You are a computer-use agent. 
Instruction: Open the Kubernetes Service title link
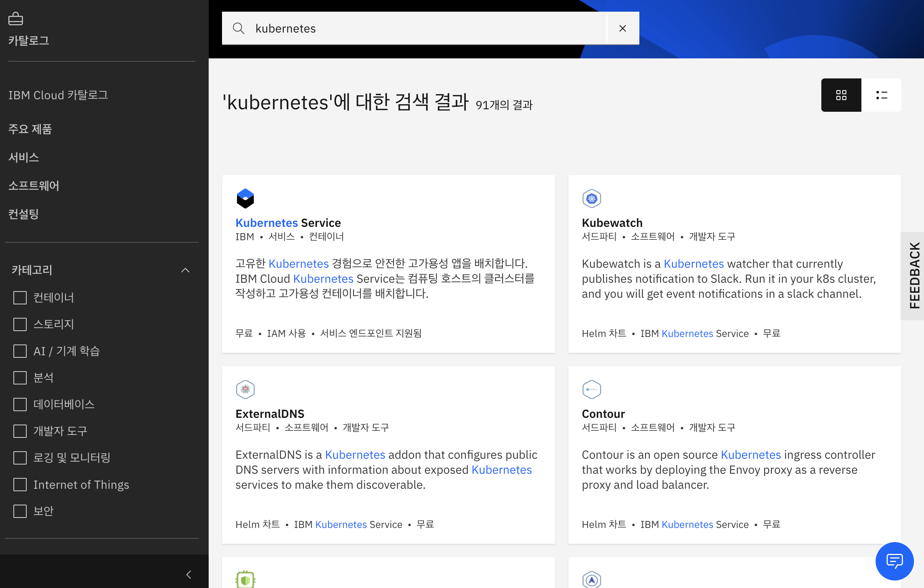tap(288, 223)
